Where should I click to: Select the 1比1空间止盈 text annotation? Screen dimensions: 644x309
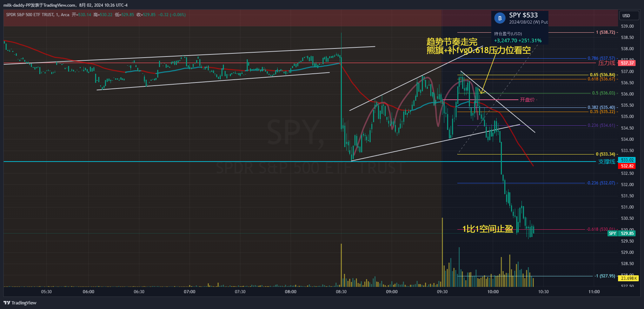coord(487,229)
